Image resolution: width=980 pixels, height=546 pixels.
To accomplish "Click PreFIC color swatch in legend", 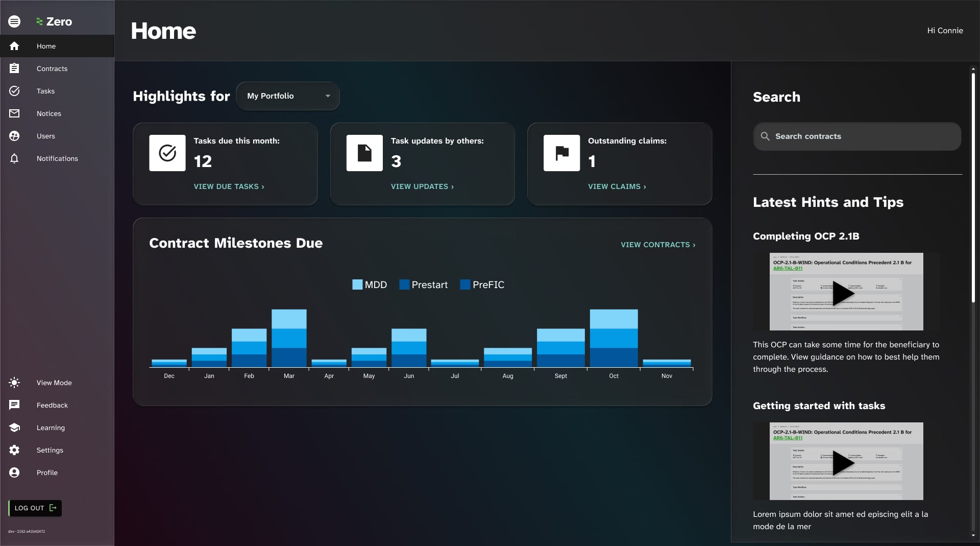I will click(x=465, y=285).
